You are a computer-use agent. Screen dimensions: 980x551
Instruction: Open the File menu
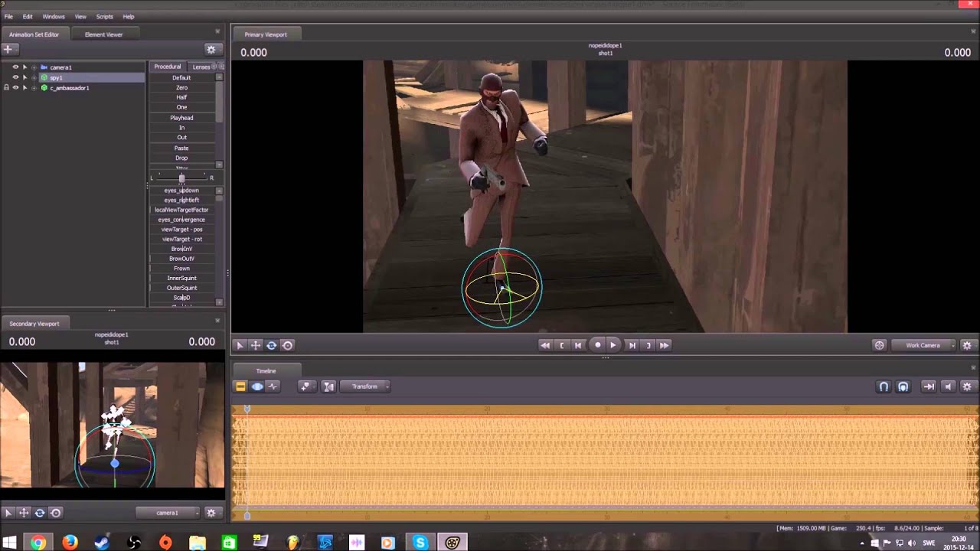click(8, 17)
